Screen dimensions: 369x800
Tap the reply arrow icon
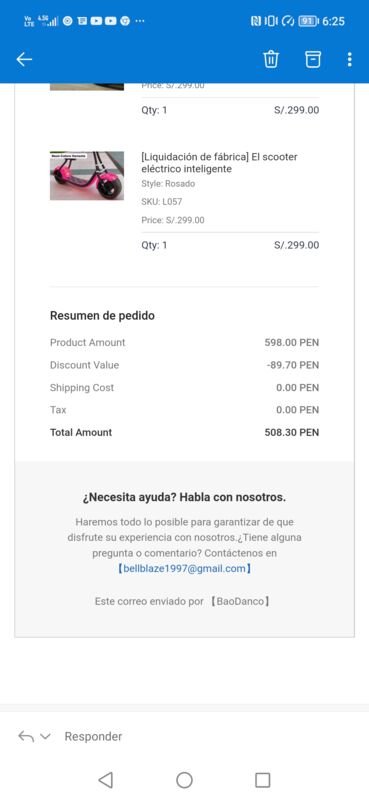26,736
